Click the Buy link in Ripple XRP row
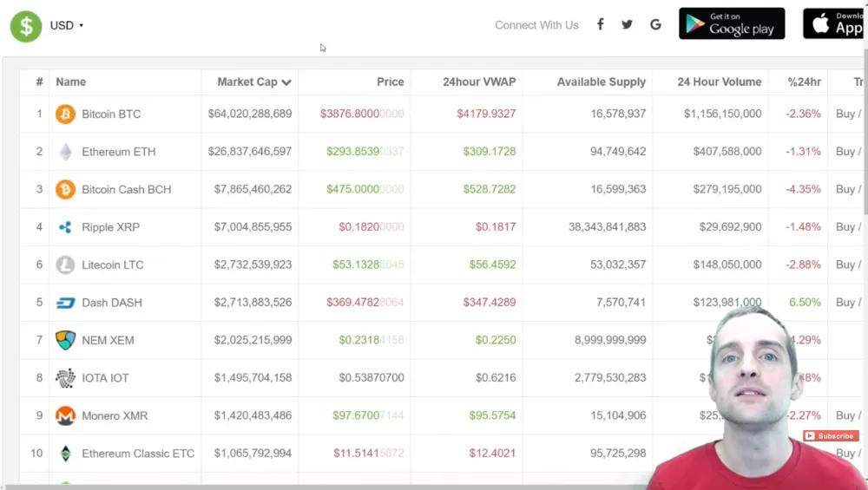This screenshot has height=490, width=868. (845, 226)
